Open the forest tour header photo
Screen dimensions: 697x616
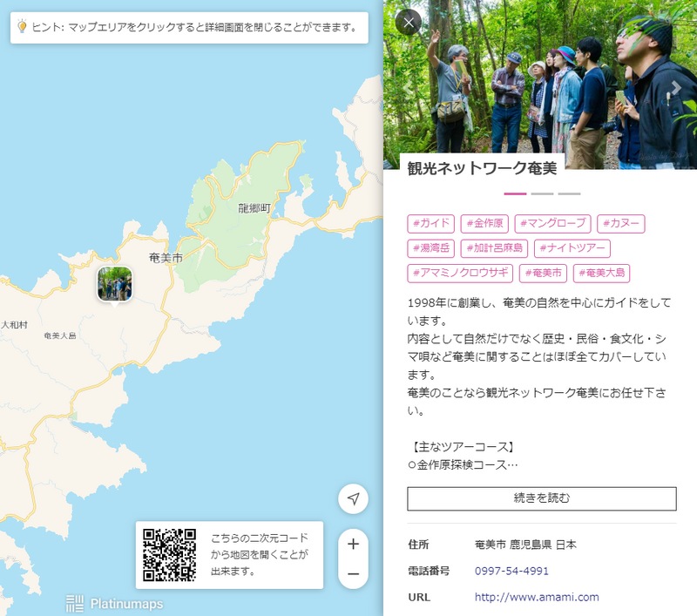pyautogui.click(x=540, y=85)
